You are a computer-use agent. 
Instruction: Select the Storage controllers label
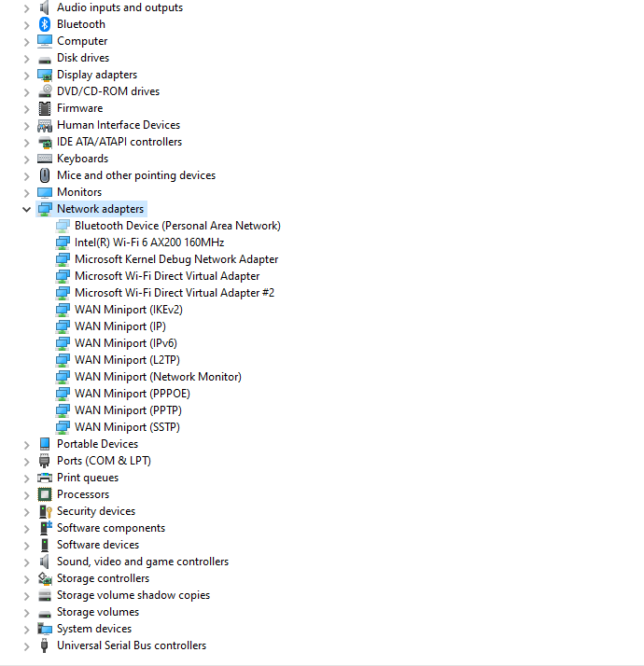[x=104, y=578]
